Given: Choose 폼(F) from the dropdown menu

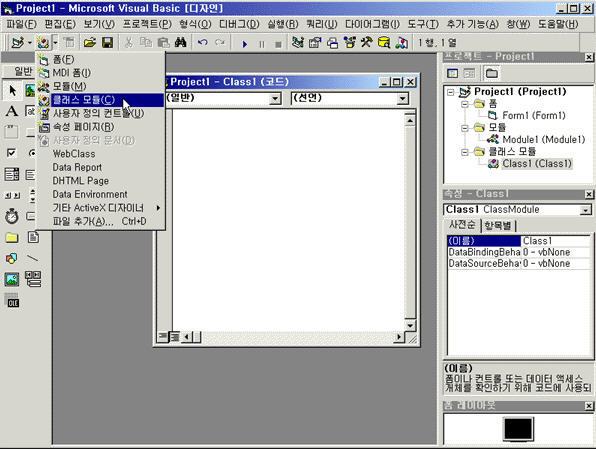Looking at the screenshot, I should pos(100,59).
